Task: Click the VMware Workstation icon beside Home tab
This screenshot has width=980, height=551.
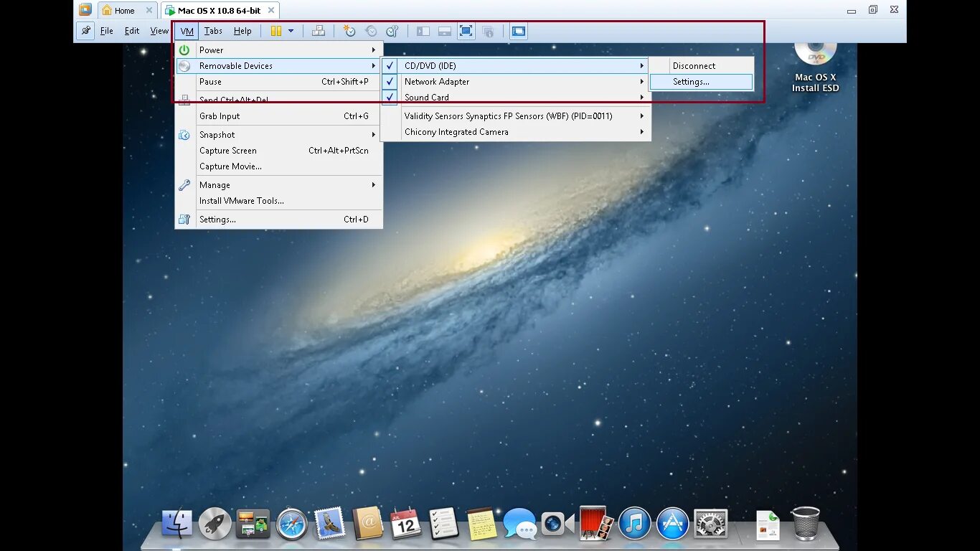Action: (85, 10)
